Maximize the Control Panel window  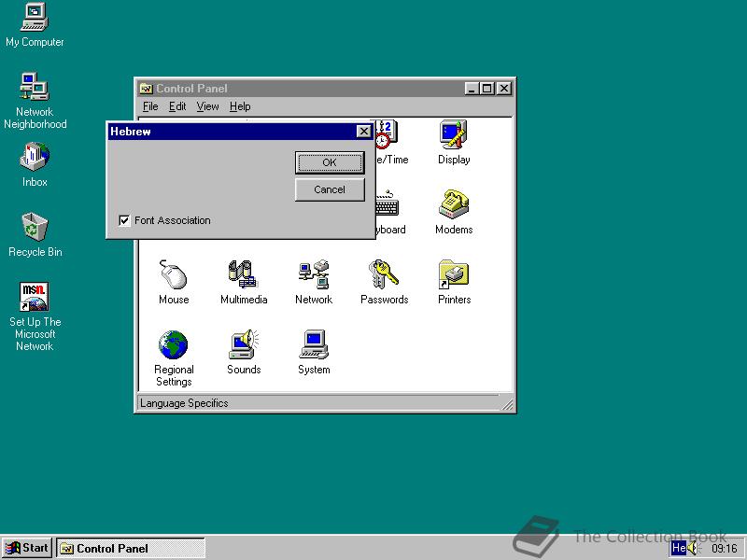point(486,89)
